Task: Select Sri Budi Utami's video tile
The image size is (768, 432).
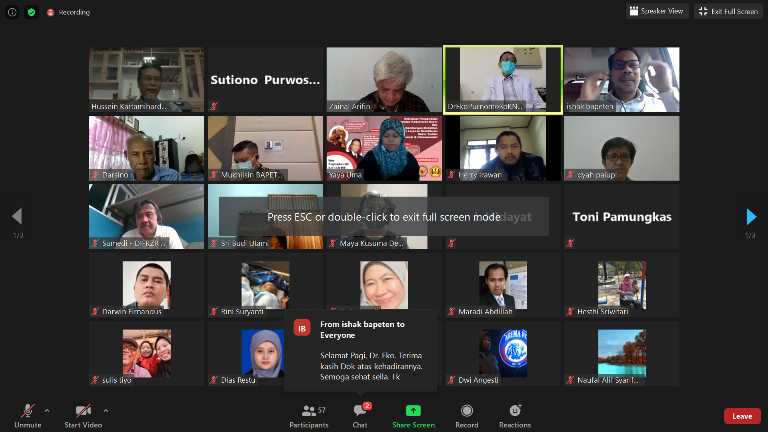Action: click(x=265, y=216)
